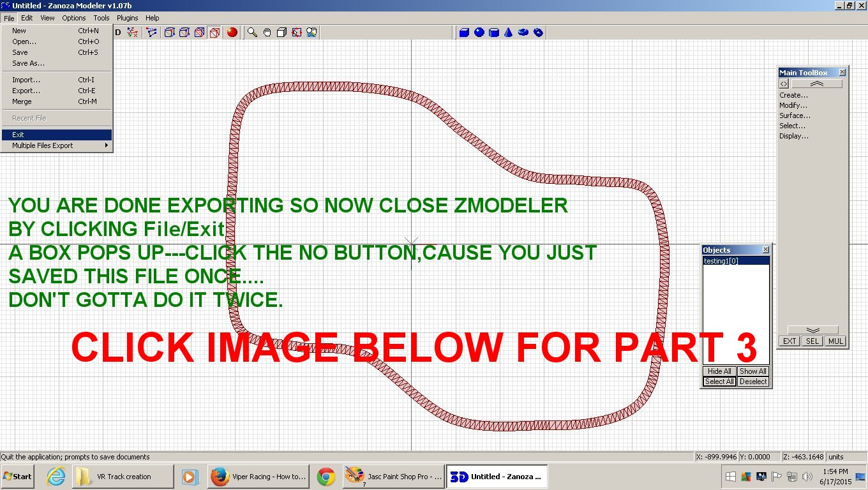Select testing1[0] in Objects list
Viewport: 868px width, 490px height.
coord(736,261)
